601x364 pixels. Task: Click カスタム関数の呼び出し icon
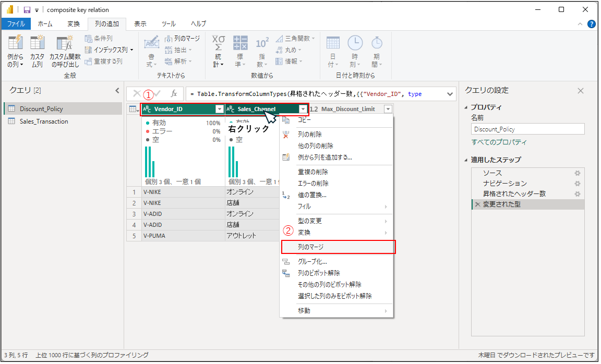pyautogui.click(x=65, y=44)
